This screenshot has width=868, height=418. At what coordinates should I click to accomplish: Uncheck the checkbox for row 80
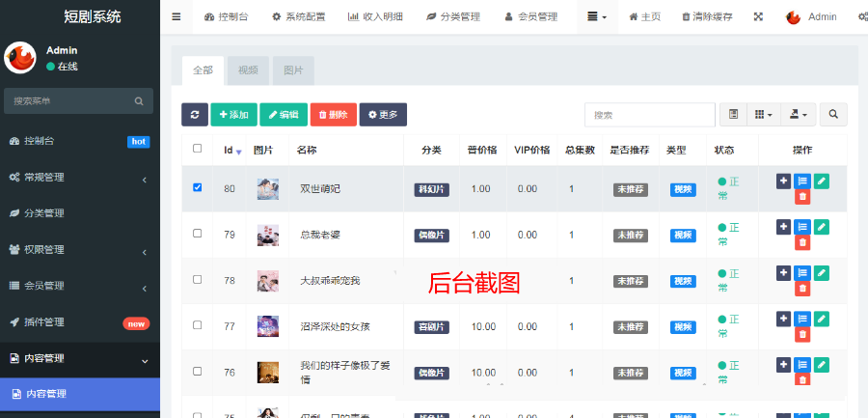[198, 188]
